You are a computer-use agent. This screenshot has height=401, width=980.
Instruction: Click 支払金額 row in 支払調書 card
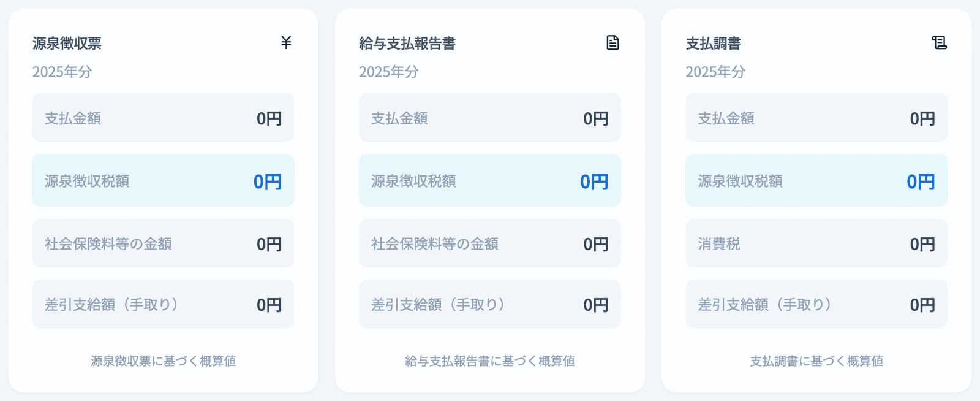[816, 118]
